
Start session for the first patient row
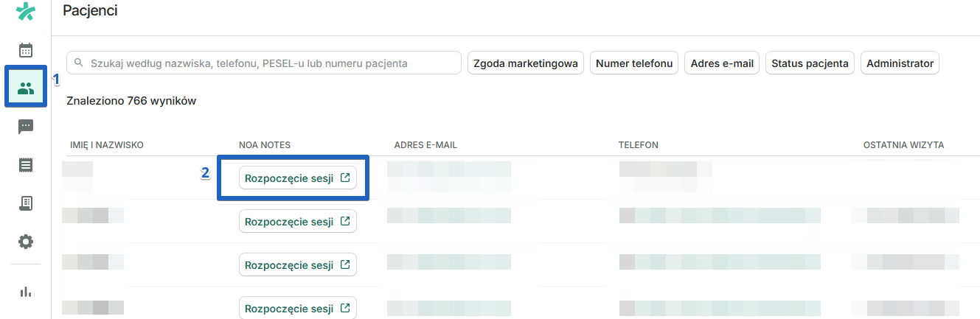coord(298,178)
